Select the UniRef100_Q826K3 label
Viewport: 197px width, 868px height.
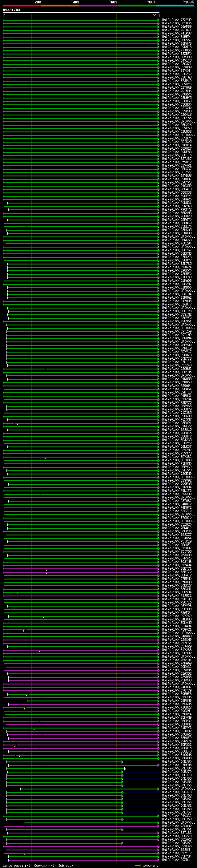177,840
